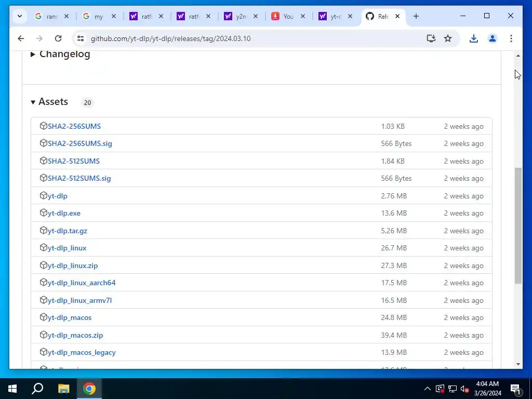Image resolution: width=532 pixels, height=399 pixels.
Task: Click the security warning tray icon
Action: tap(440, 389)
